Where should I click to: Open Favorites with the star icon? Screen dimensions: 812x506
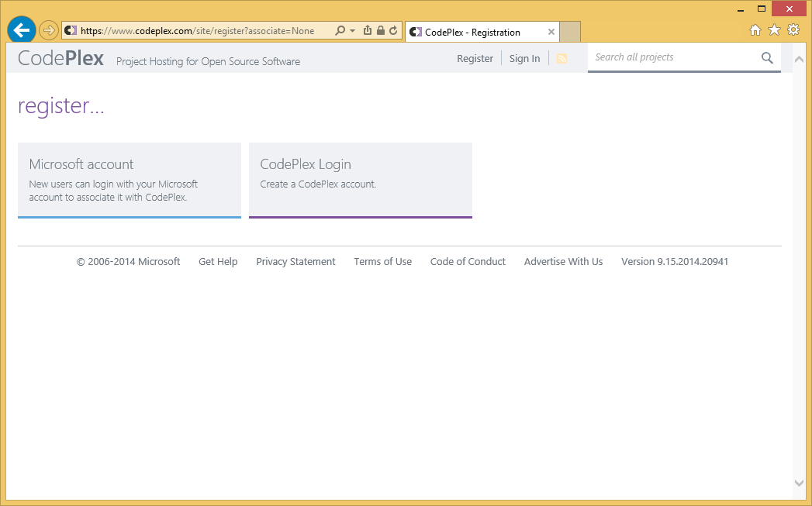[x=774, y=30]
